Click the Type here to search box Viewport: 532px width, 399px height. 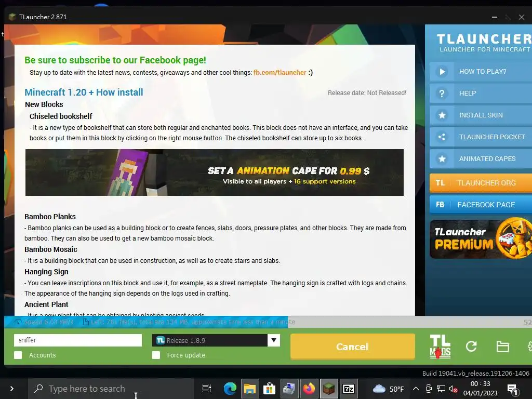tap(110, 389)
